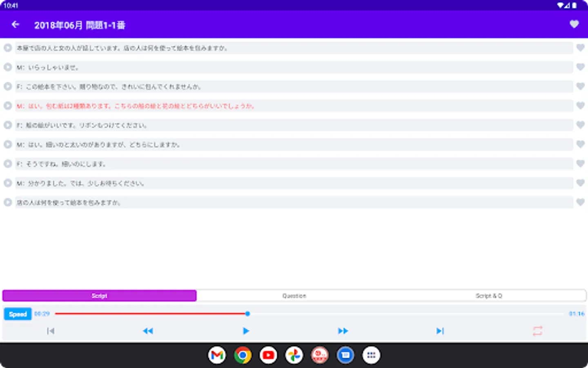
Task: Launch Chrome from the dock
Action: (243, 355)
